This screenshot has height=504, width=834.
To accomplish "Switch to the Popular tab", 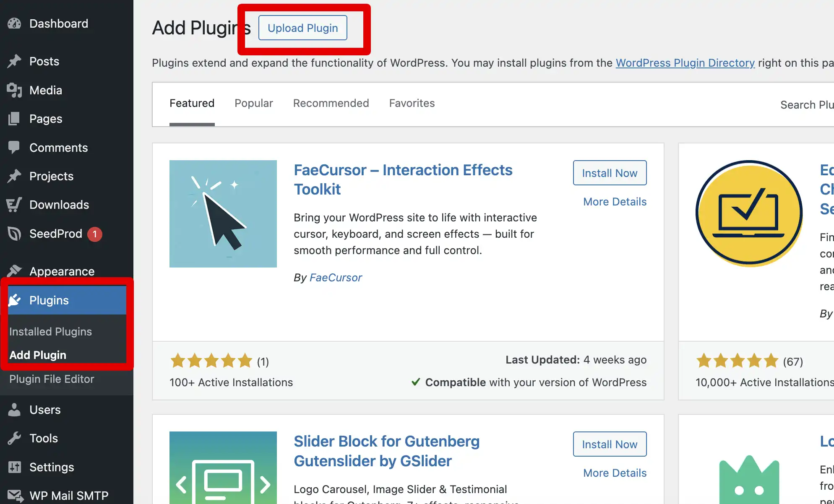I will [x=253, y=103].
